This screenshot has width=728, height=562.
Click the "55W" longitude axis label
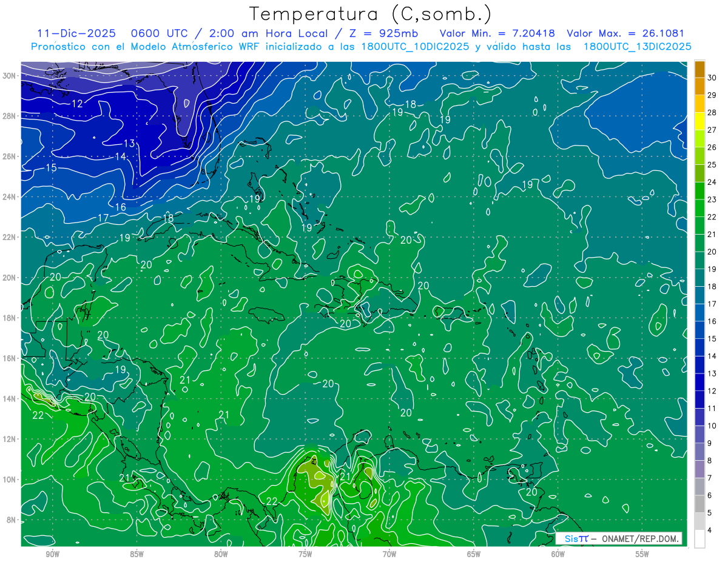point(642,555)
